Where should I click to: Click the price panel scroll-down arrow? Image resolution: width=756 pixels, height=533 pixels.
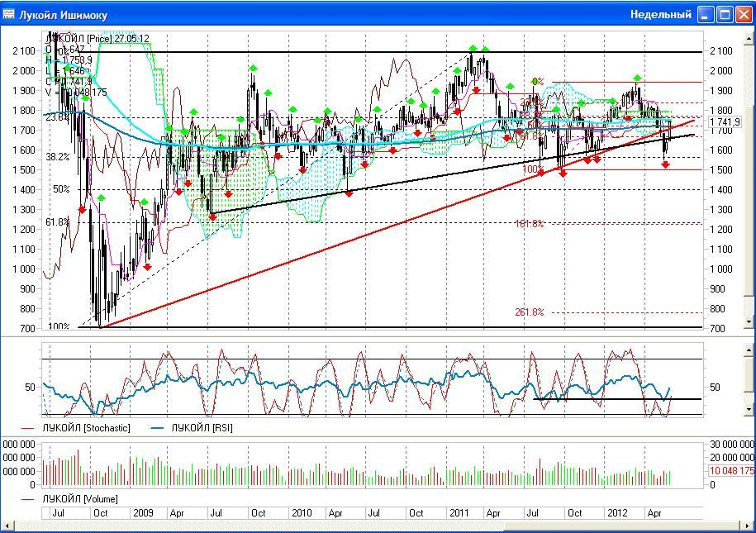coord(749,321)
